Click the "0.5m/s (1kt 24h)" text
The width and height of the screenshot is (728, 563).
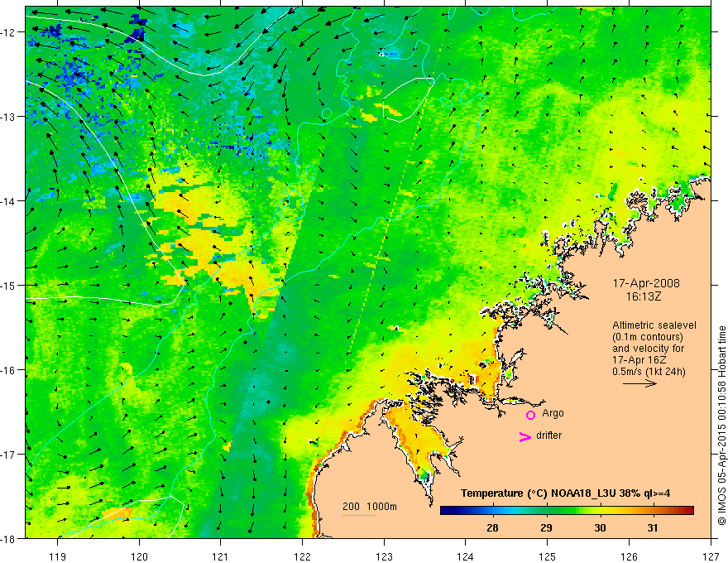tap(649, 372)
